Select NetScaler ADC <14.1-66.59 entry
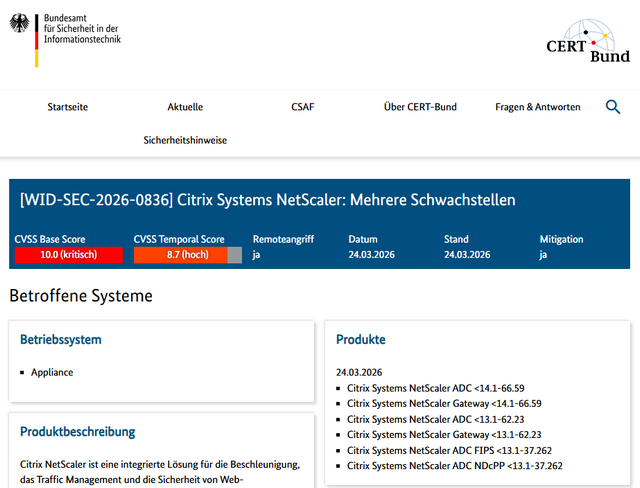The image size is (640, 488). 436,388
